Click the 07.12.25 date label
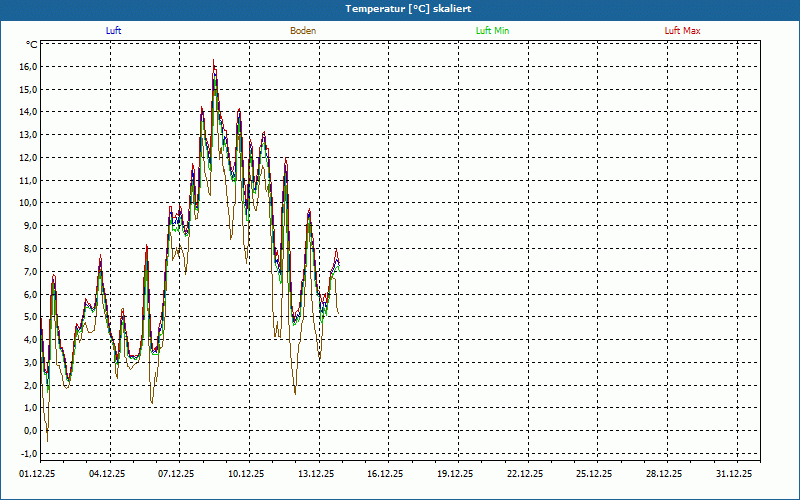Image resolution: width=800 pixels, height=500 pixels. (x=176, y=474)
